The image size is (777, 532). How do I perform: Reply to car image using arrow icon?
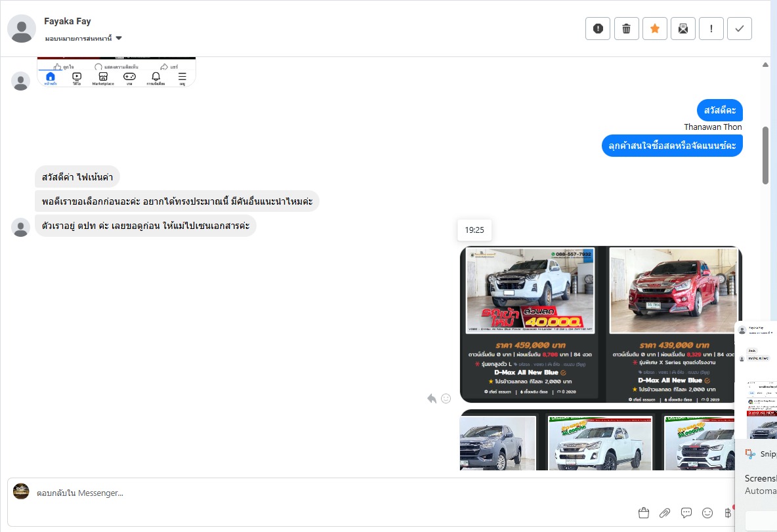(x=432, y=398)
